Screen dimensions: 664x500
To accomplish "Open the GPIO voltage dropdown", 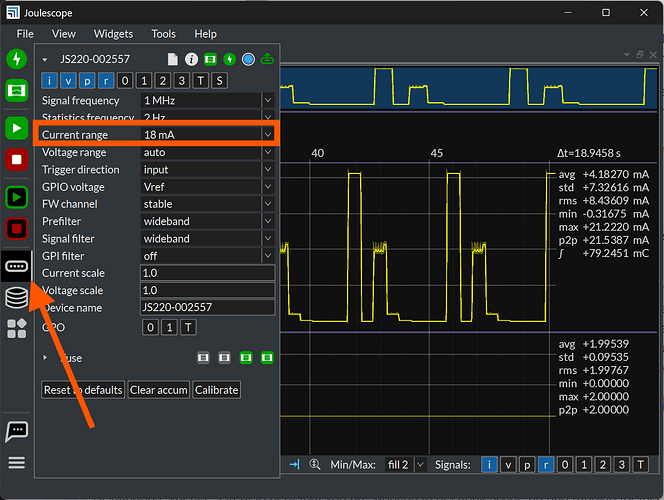I will [208, 187].
